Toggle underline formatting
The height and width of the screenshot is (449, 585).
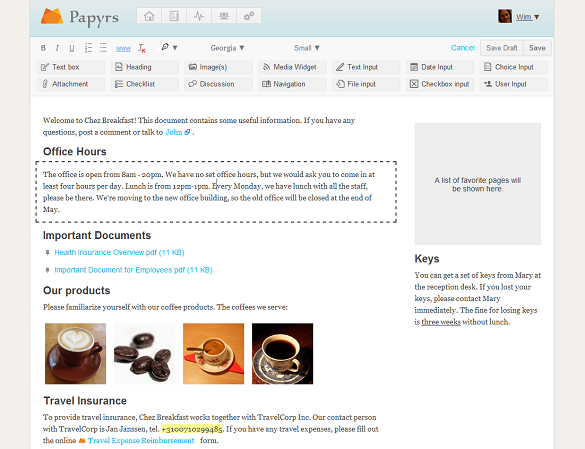coord(72,48)
